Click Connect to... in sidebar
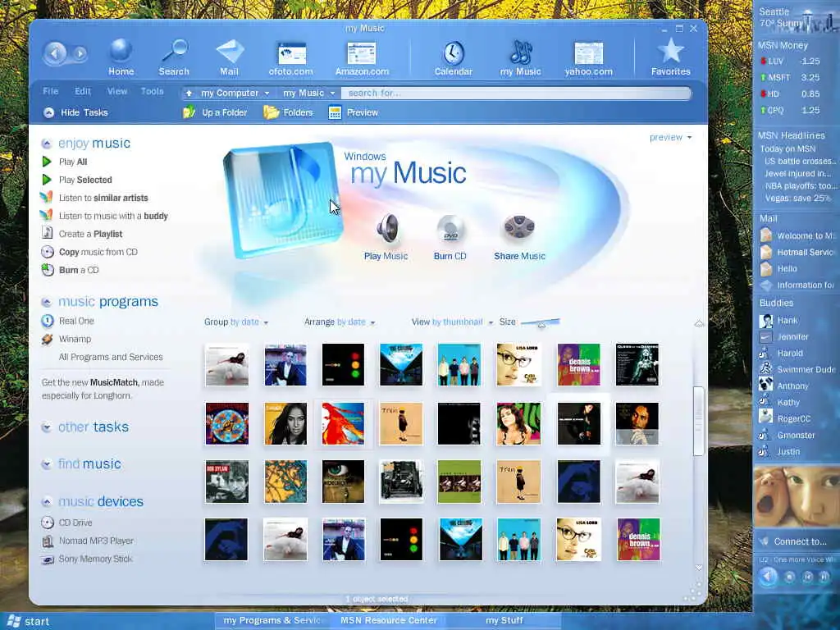Image resolution: width=840 pixels, height=630 pixels. [x=800, y=541]
